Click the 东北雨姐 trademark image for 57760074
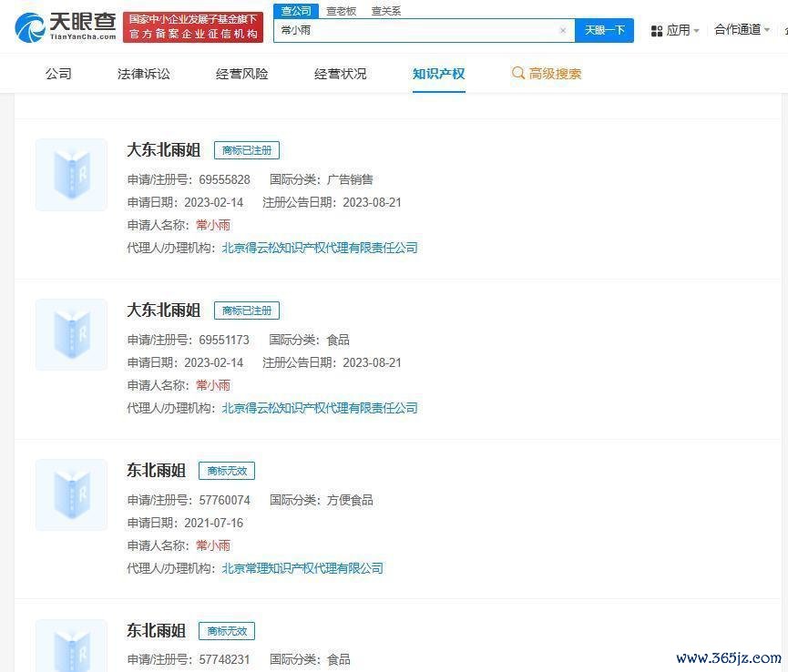788x672 pixels. click(x=71, y=495)
